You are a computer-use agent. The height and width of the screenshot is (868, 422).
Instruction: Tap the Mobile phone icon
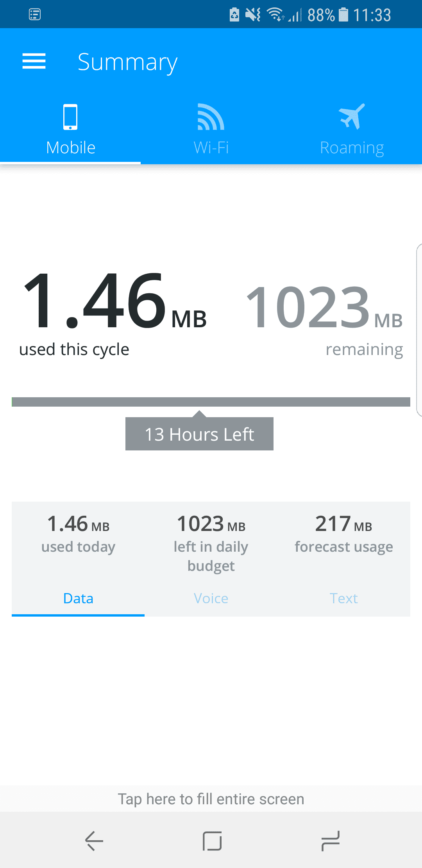pos(70,117)
